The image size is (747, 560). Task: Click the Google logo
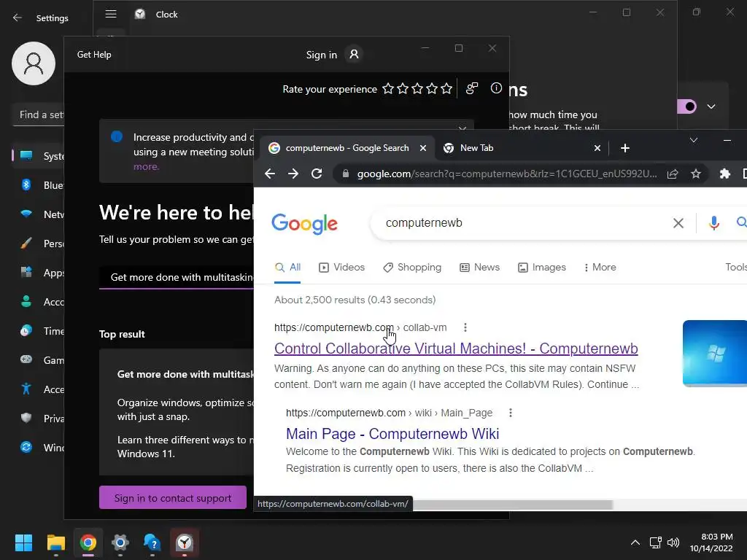[x=304, y=224]
